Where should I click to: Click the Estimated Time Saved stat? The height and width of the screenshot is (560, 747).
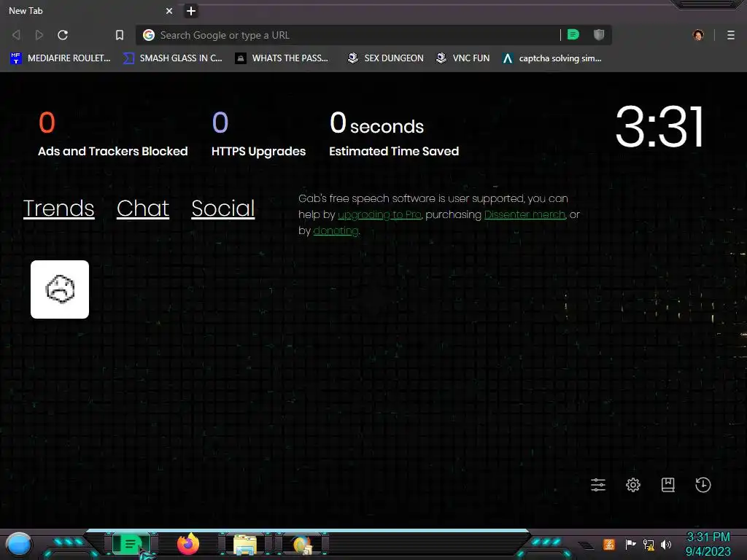coord(394,134)
